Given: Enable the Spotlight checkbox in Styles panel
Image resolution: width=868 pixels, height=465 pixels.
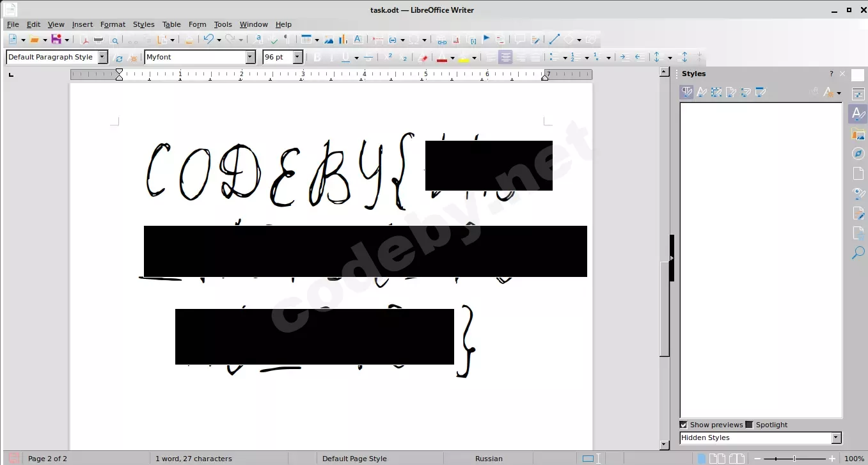Looking at the screenshot, I should 749,424.
